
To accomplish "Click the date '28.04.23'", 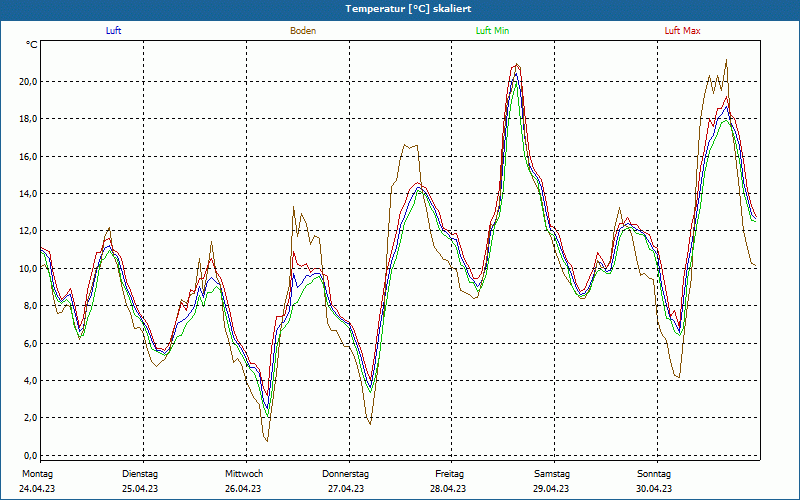I will (448, 489).
